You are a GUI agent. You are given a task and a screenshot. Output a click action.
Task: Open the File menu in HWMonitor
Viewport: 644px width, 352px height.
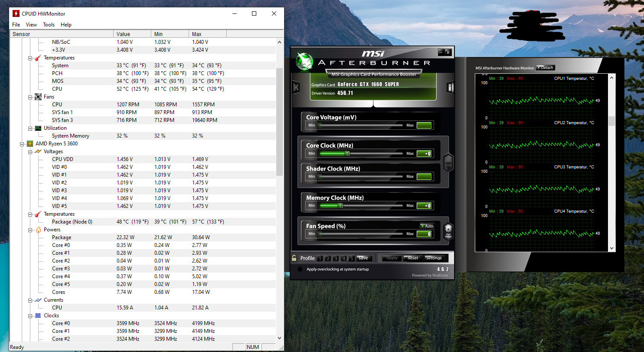point(16,25)
